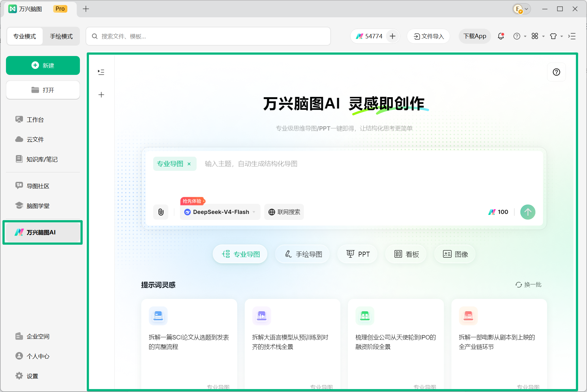Choose the 大语言模型 prompt card
This screenshot has width=587, height=392.
[293, 344]
